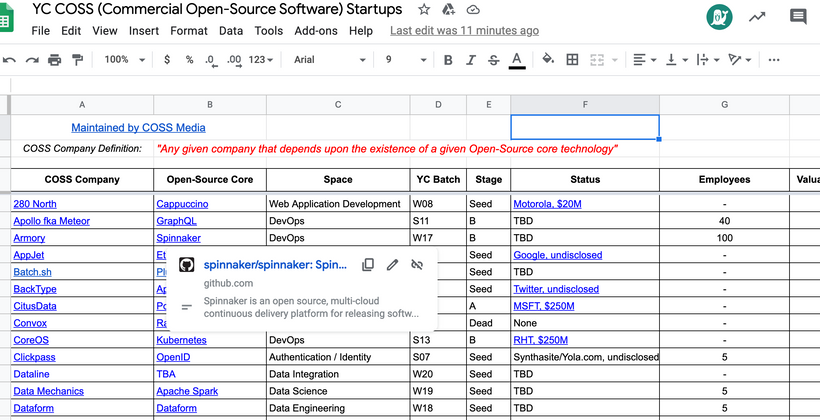The image size is (820, 420).
Task: Click the Move to Drive icon
Action: pos(448,9)
